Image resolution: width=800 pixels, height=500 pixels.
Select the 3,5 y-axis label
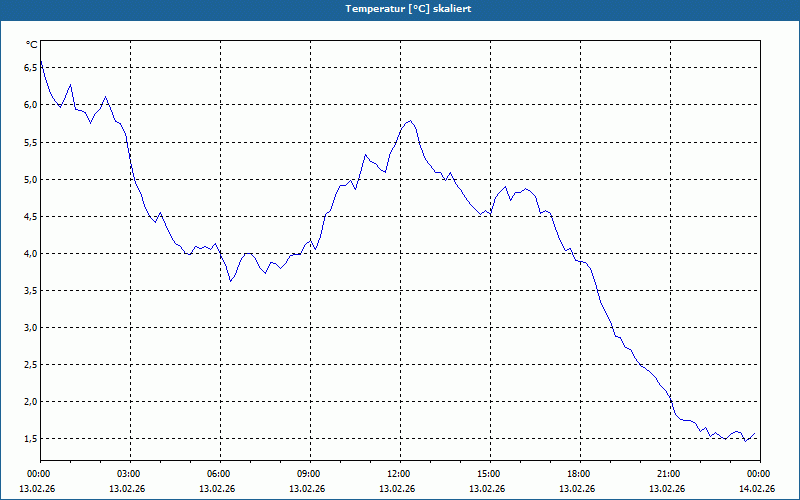tap(31, 290)
